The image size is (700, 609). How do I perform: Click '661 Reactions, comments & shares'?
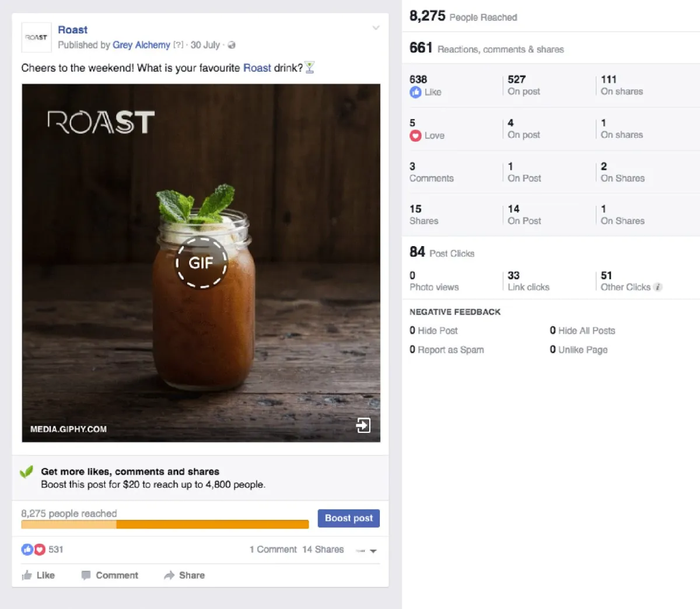coord(487,48)
